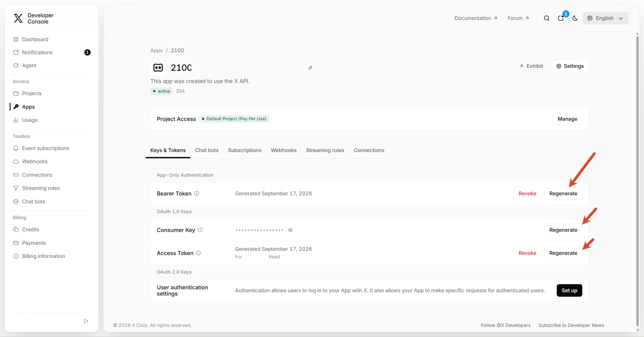Open the Forum link
The image size is (644, 337).
(518, 18)
